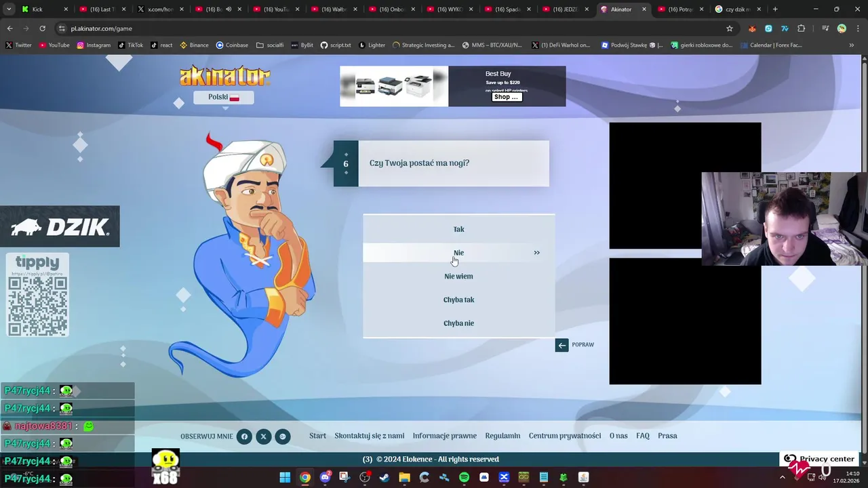Click the Akinator logo
This screenshot has width=868, height=488.
point(224,76)
